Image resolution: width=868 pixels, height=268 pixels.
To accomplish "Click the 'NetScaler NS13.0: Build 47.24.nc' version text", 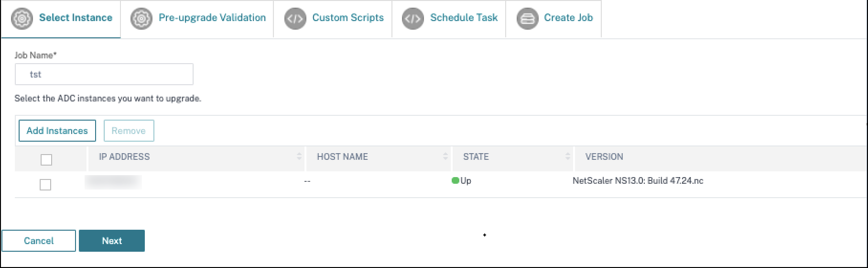I will tap(638, 181).
